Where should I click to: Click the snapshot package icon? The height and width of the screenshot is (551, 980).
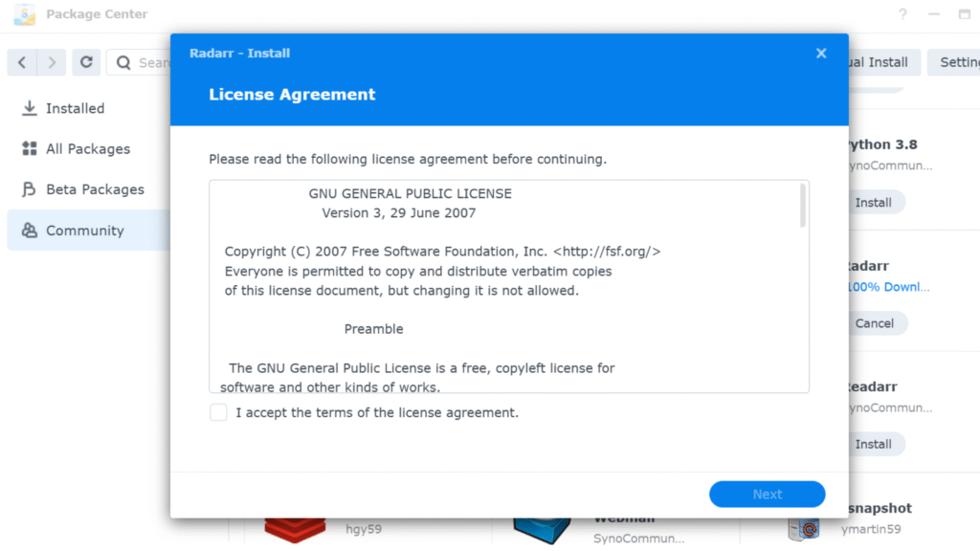tap(804, 525)
